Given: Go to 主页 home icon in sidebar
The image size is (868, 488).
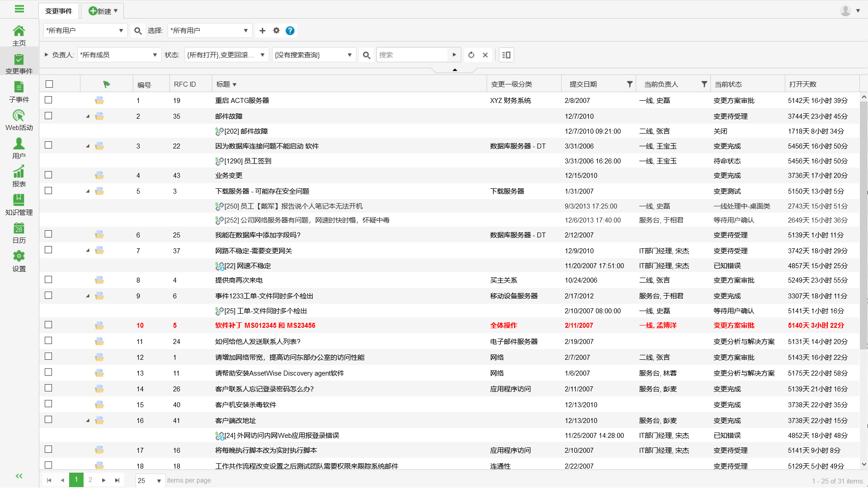Looking at the screenshot, I should (19, 35).
